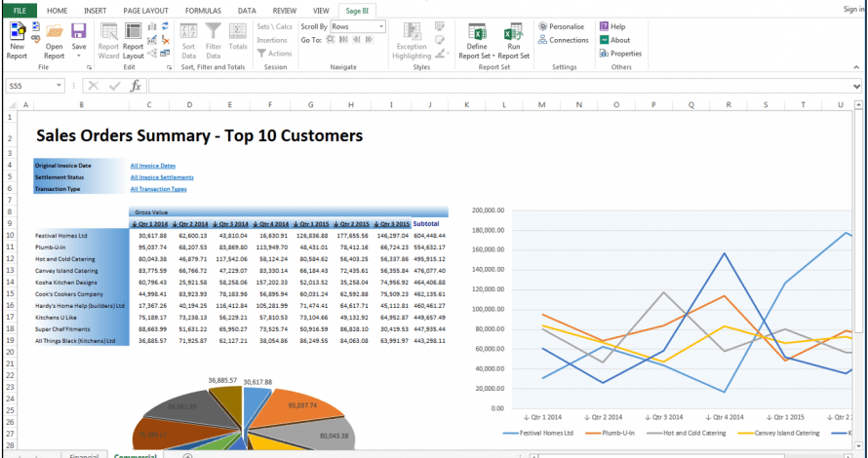Click the Actions funnel in Session group
The image size is (868, 458).
pyautogui.click(x=261, y=53)
